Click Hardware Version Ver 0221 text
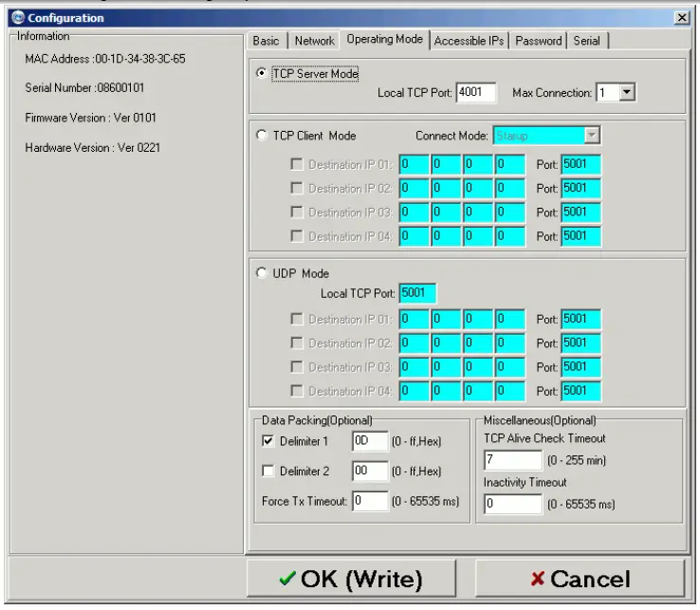This screenshot has height=610, width=700. point(92,147)
